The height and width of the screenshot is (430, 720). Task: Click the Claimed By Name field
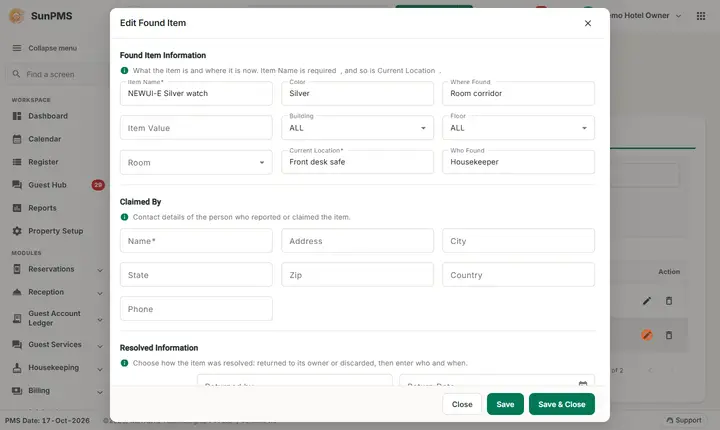coord(196,241)
